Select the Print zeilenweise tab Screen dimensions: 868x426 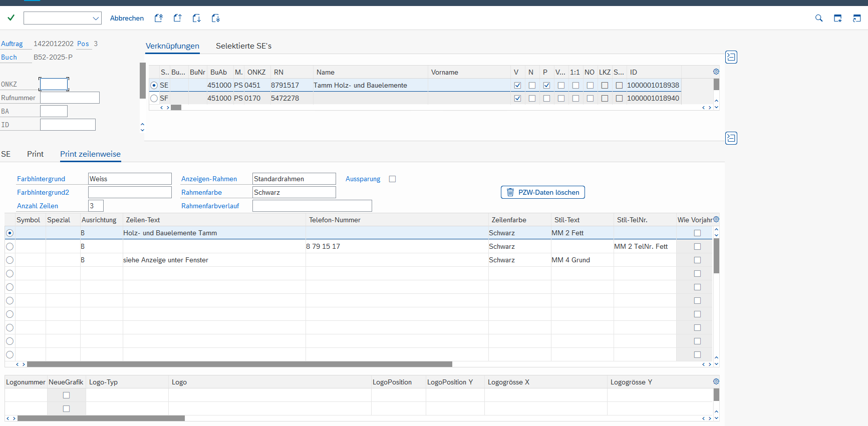(x=90, y=154)
